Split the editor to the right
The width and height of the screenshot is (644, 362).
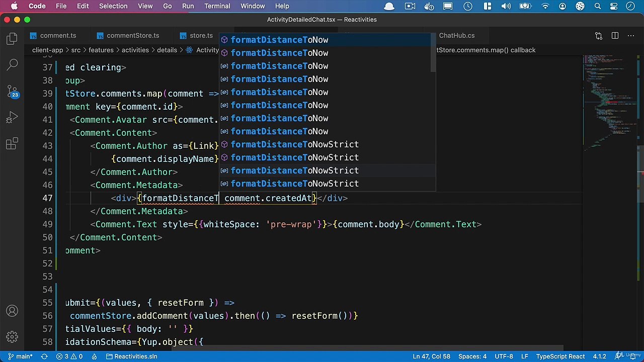[x=615, y=36]
